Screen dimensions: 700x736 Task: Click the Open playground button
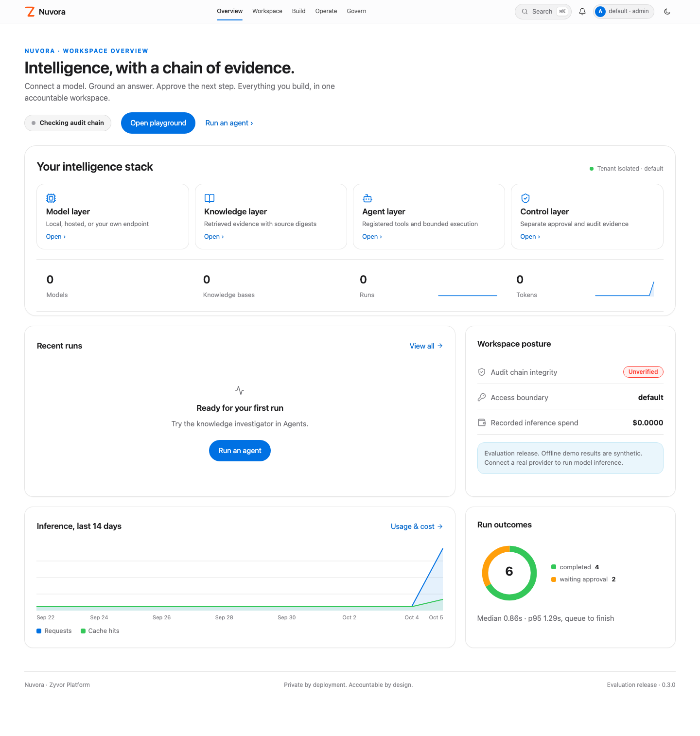(158, 123)
